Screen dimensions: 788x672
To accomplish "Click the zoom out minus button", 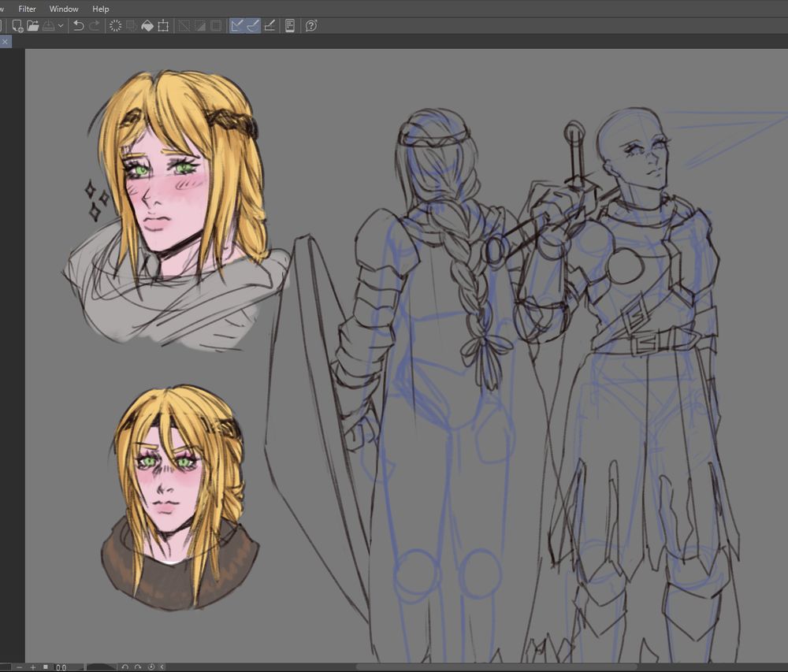I will (20, 667).
